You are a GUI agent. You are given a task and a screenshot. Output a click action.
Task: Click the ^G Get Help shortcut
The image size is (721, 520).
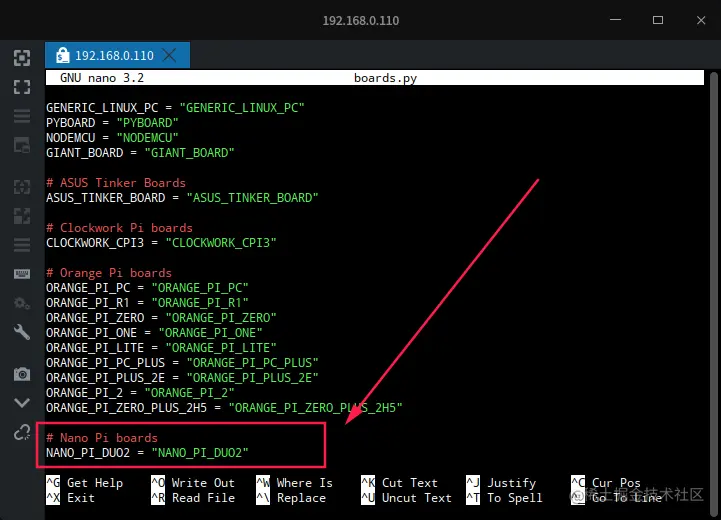coord(85,483)
